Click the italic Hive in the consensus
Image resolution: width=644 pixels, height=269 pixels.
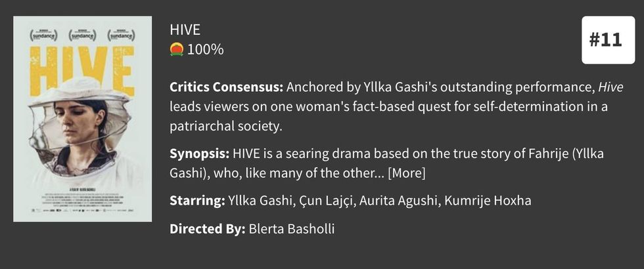point(610,87)
